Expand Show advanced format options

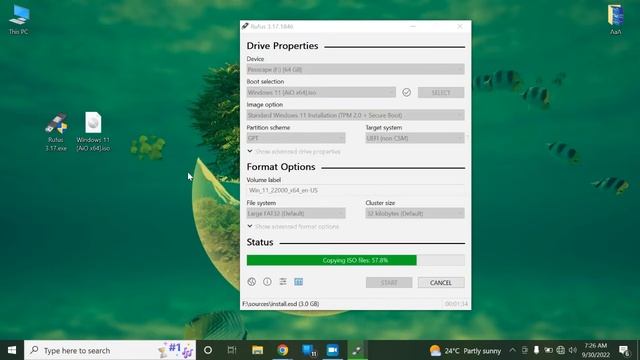(293, 227)
